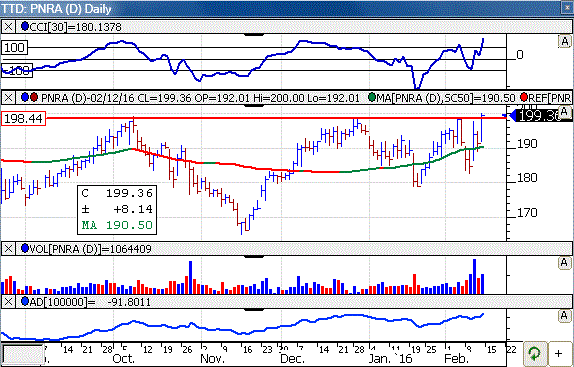Click the +8.14 change value
Viewport: 574px width, 367px height.
(x=133, y=209)
